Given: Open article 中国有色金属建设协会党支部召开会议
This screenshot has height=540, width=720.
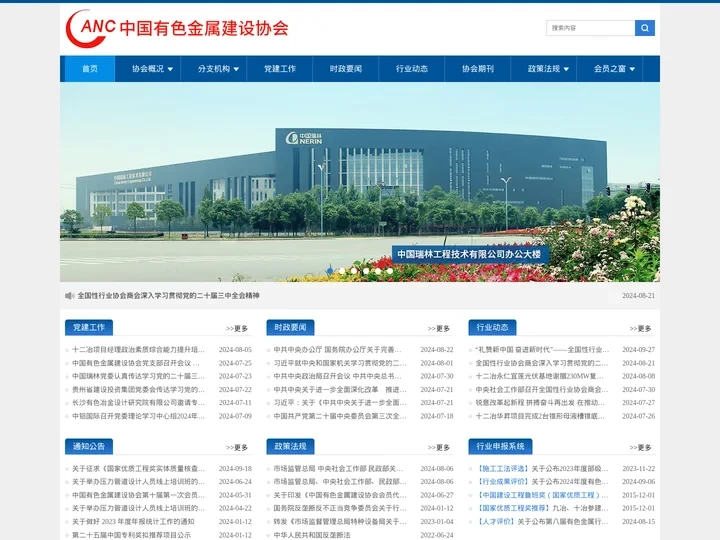Looking at the screenshot, I should (x=136, y=363).
